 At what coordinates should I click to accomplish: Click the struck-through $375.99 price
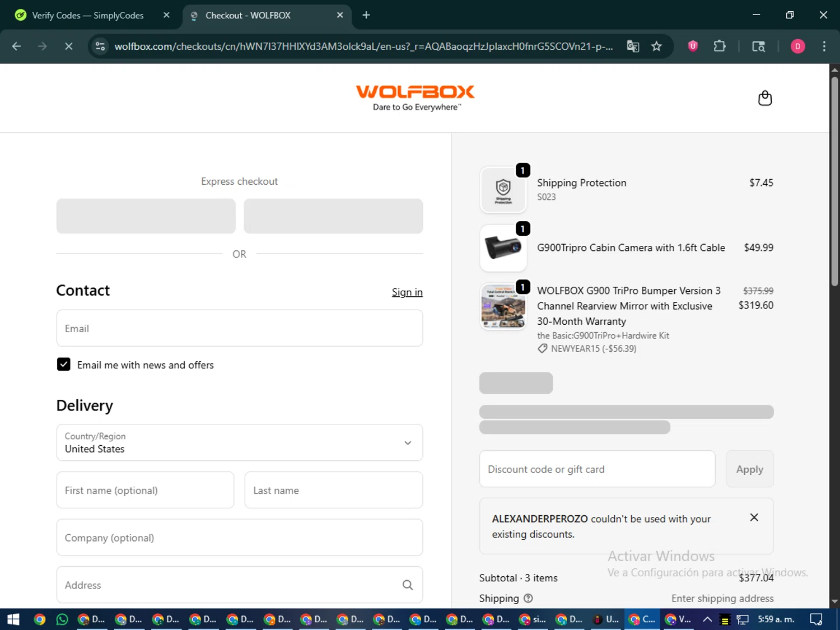tap(758, 291)
